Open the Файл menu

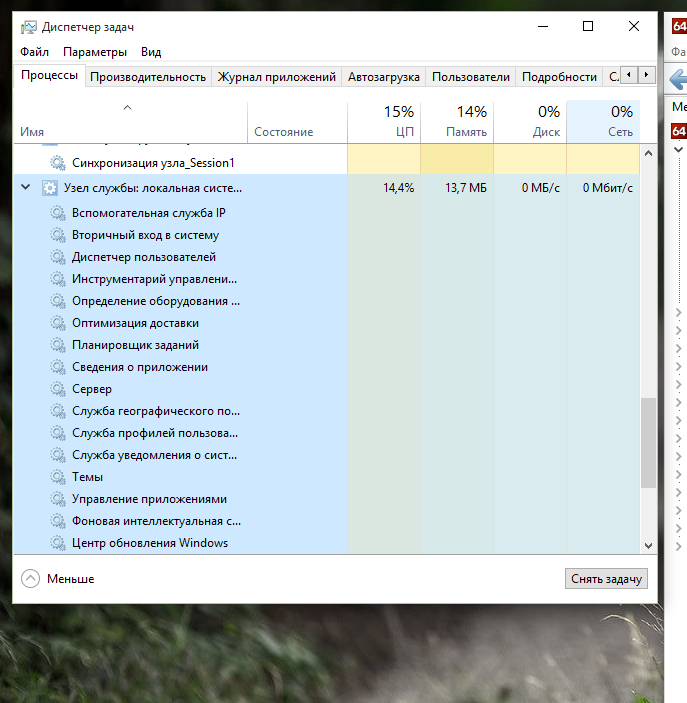[33, 52]
